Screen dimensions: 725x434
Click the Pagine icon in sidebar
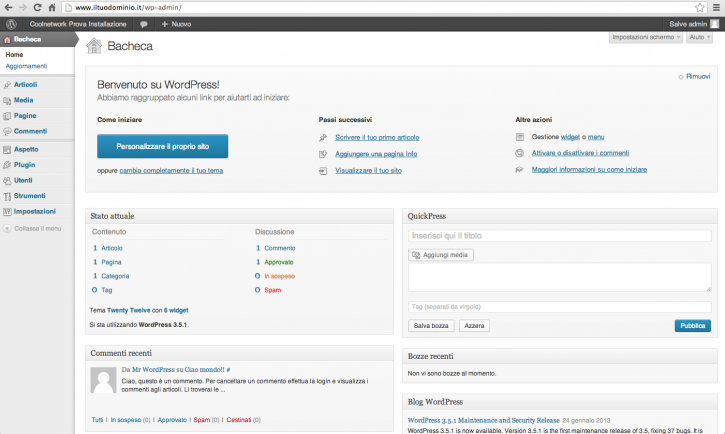pos(7,116)
